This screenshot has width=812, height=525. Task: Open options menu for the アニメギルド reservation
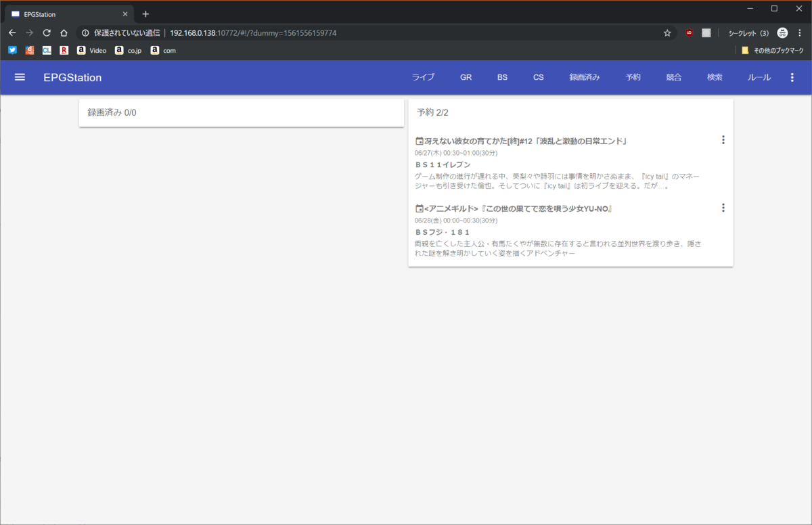(x=723, y=207)
